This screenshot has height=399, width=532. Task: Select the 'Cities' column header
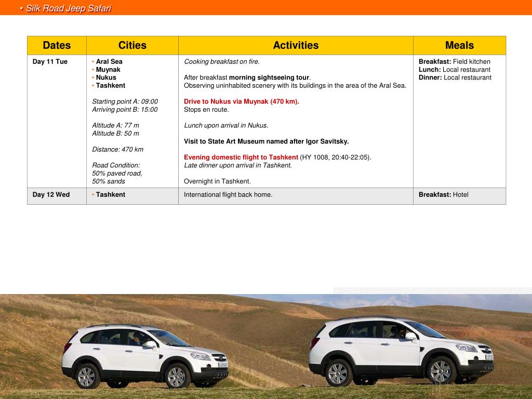(x=132, y=45)
